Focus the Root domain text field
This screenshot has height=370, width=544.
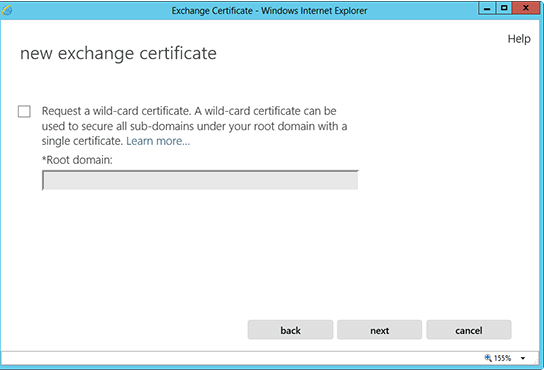click(200, 180)
